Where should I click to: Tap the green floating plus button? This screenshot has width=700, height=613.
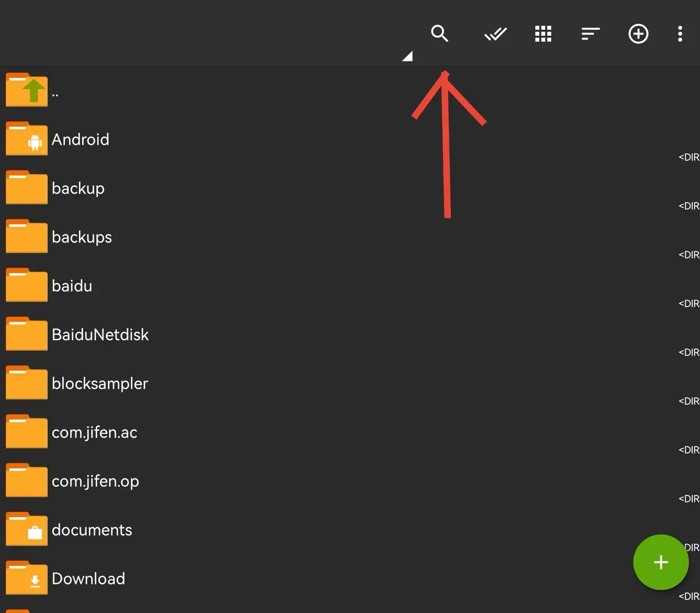pos(661,562)
